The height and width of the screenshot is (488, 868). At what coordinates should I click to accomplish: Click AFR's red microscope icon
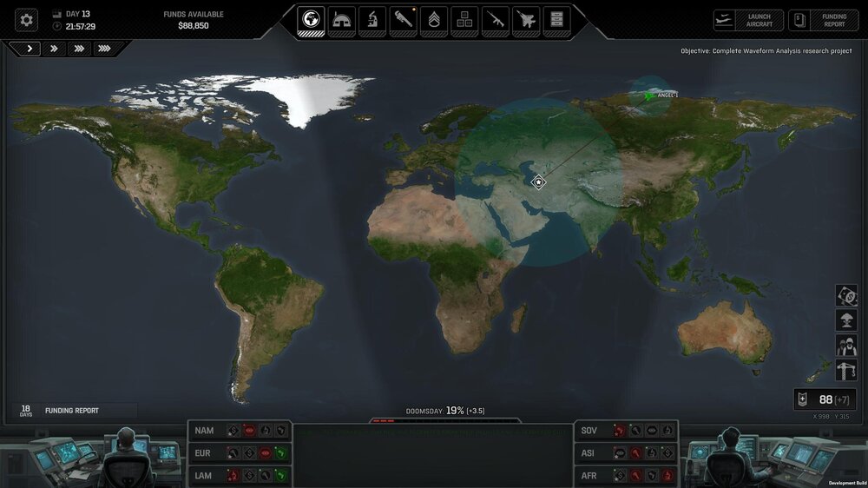(667, 476)
